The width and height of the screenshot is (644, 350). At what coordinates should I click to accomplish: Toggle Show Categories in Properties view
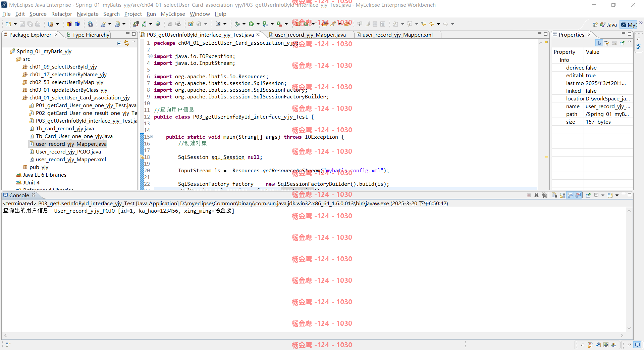click(x=599, y=43)
